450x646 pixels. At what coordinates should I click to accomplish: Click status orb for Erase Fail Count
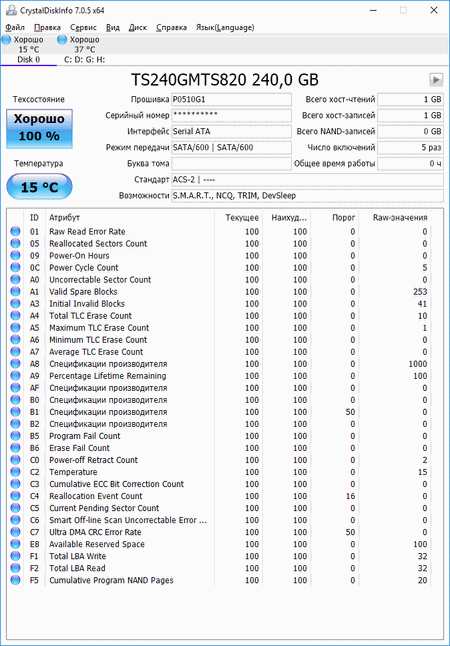point(15,448)
